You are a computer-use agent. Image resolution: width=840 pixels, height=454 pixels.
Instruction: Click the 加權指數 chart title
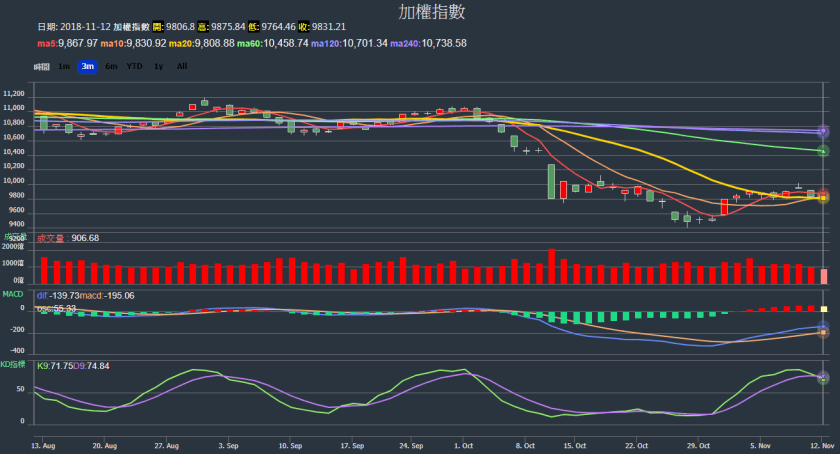point(430,12)
